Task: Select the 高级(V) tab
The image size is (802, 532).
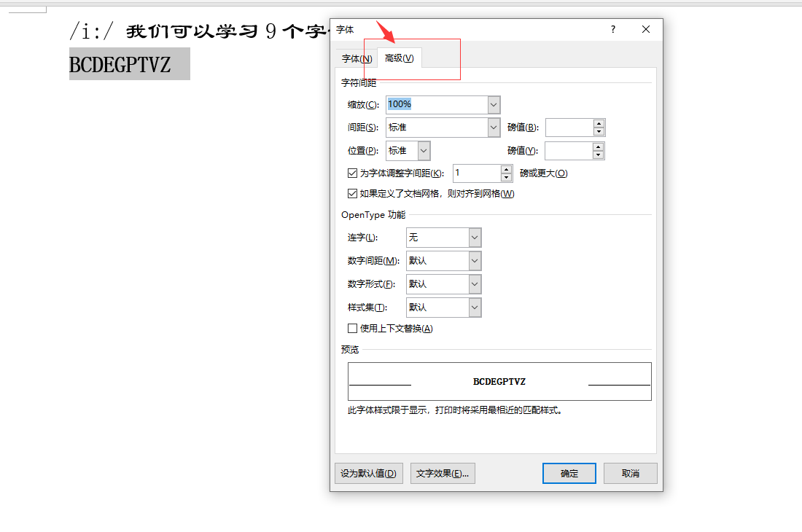Action: point(399,58)
